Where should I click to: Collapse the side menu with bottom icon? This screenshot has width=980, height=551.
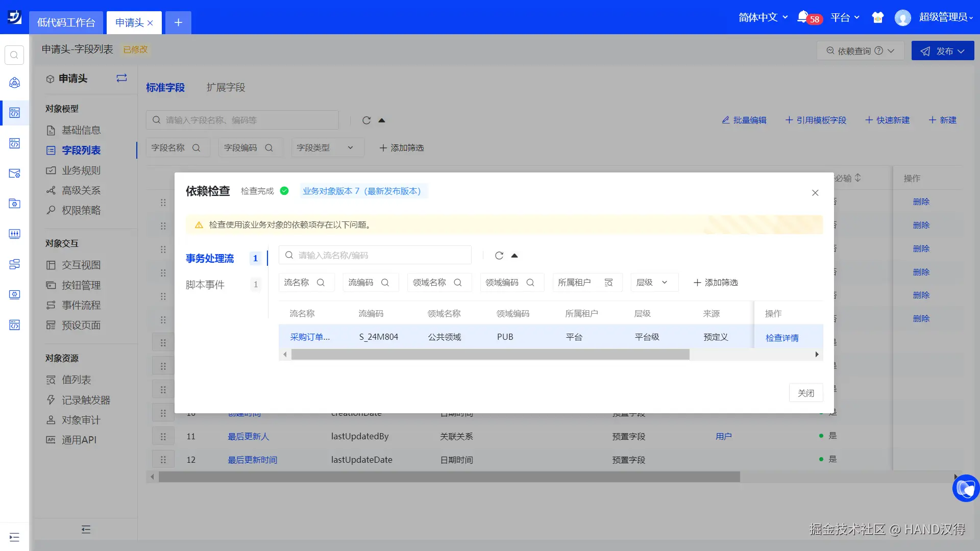pos(86,530)
